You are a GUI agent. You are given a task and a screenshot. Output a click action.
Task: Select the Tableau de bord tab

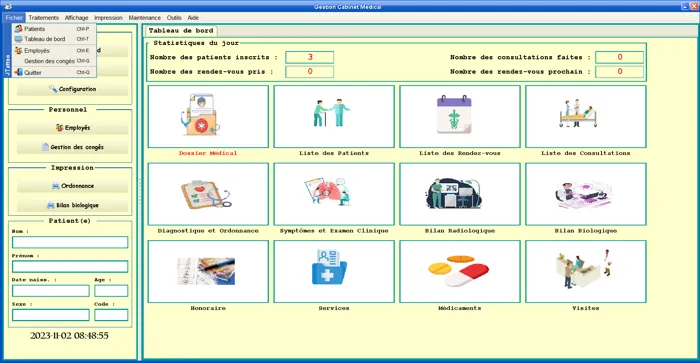coord(181,31)
